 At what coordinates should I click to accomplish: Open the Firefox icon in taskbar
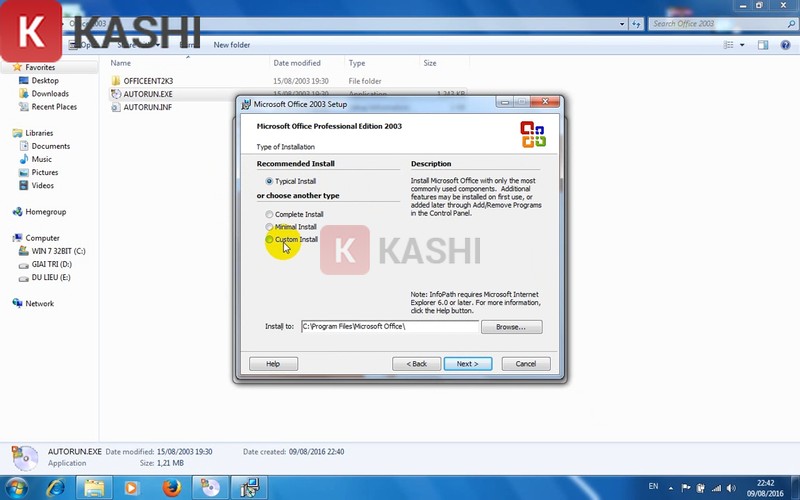point(170,487)
